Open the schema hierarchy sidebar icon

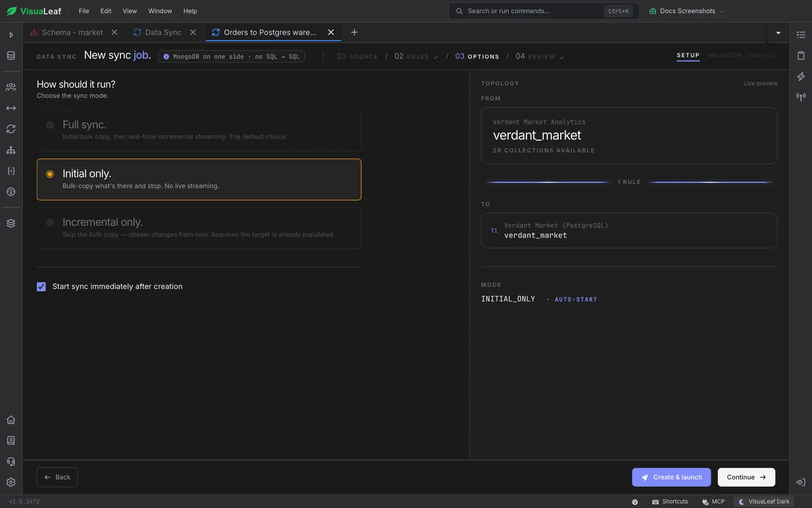(11, 150)
